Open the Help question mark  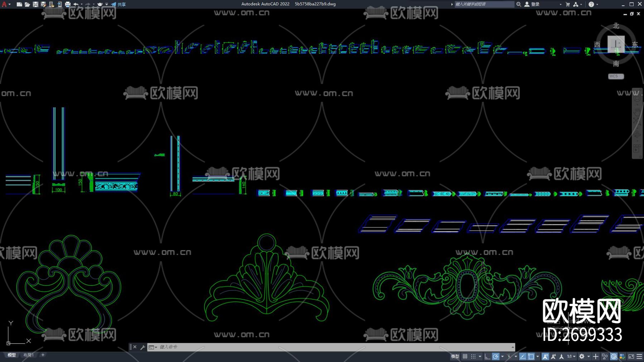pos(591,4)
